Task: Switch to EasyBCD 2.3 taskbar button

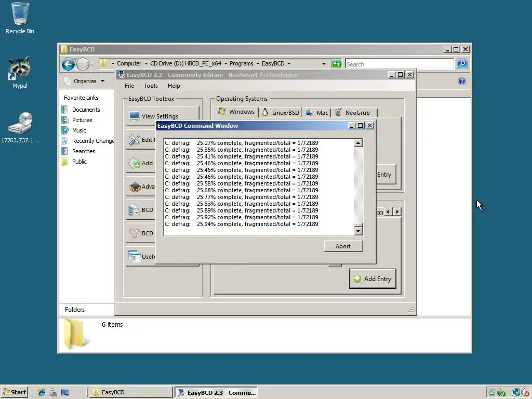Action: (216, 393)
